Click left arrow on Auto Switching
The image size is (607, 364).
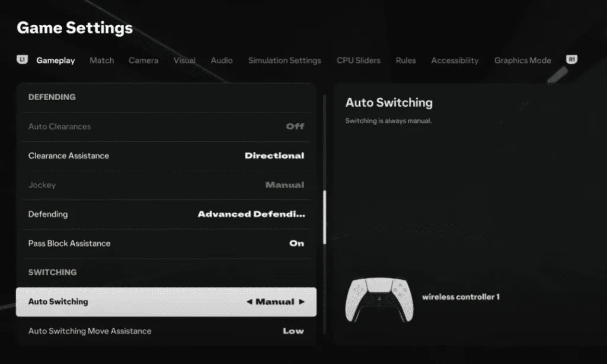point(250,302)
